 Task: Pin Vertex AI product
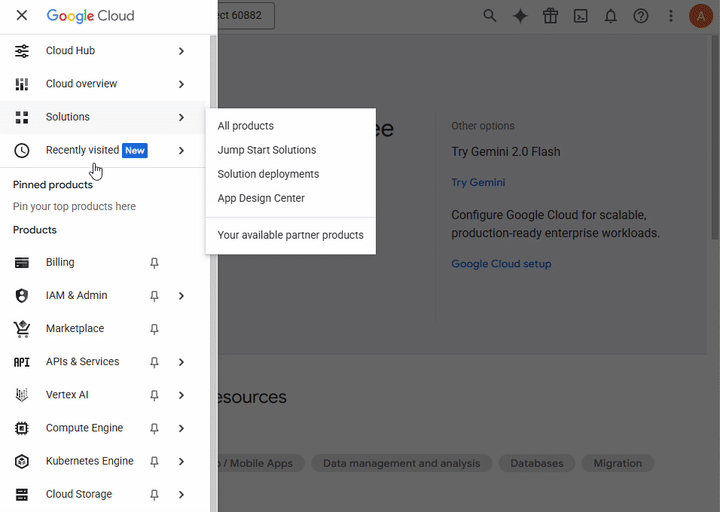(154, 395)
